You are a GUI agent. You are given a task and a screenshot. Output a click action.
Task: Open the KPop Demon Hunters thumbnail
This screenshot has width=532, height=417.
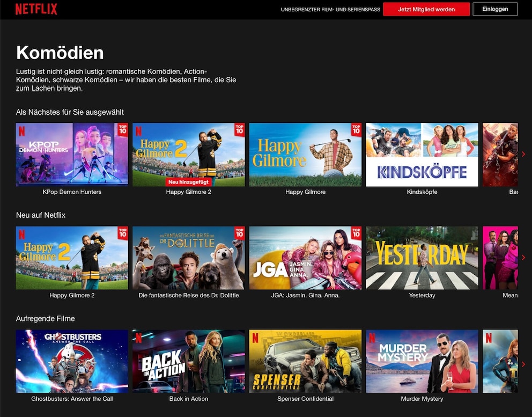point(72,155)
